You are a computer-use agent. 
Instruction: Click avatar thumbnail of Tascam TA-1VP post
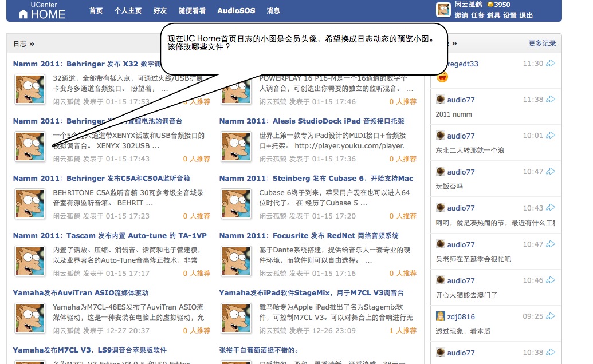[30, 261]
